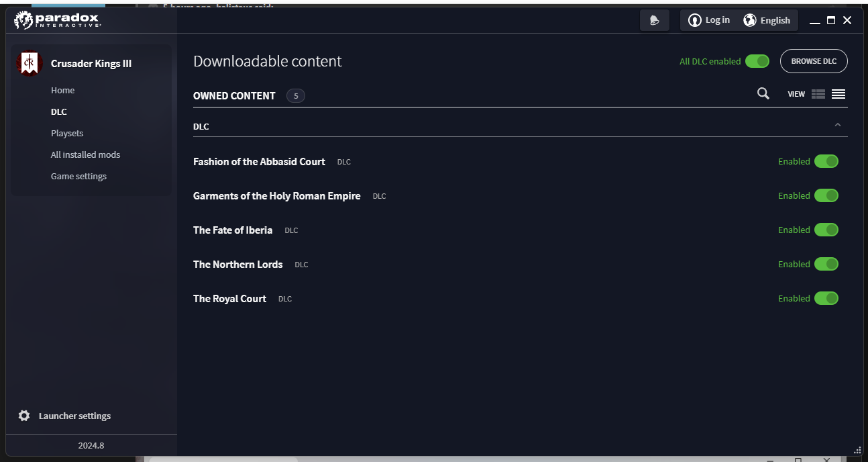Toggle the All DLC enabled switch
Image resolution: width=868 pixels, height=462 pixels.
[757, 61]
